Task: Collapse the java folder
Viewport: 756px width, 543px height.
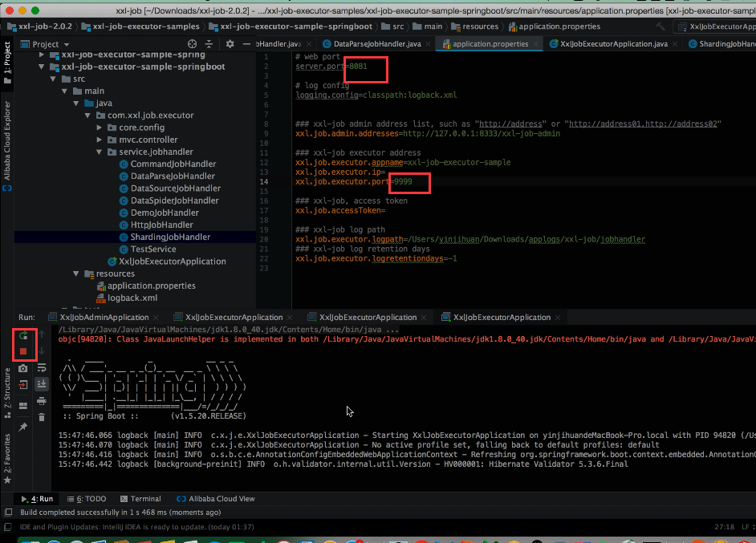Action: point(76,103)
